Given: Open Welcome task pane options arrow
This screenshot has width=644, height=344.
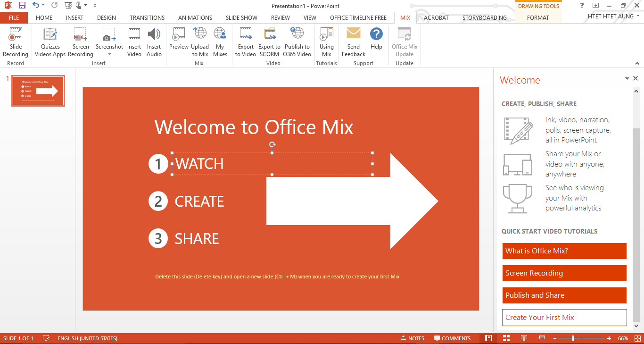Looking at the screenshot, I should click(x=627, y=79).
